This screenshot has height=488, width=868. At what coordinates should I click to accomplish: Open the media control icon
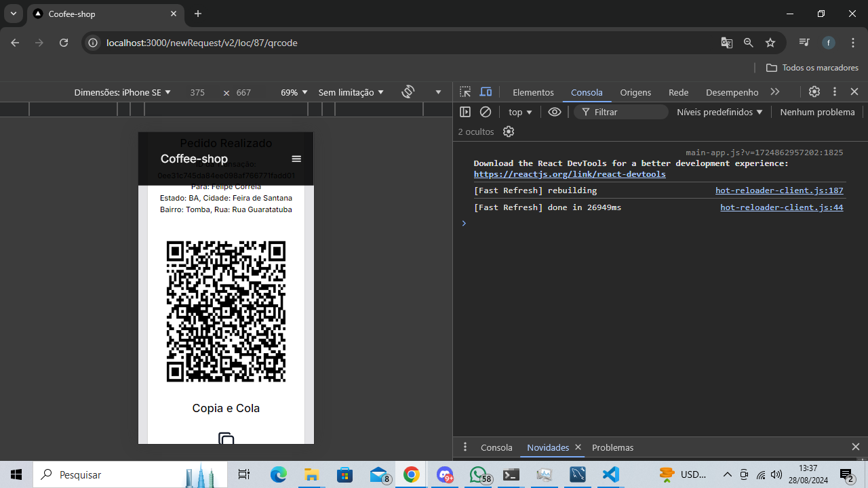(804, 43)
